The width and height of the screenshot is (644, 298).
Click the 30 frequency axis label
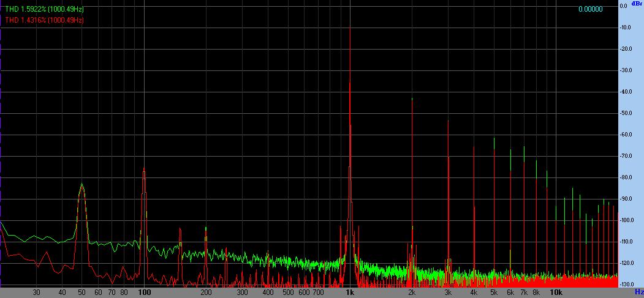(37, 292)
